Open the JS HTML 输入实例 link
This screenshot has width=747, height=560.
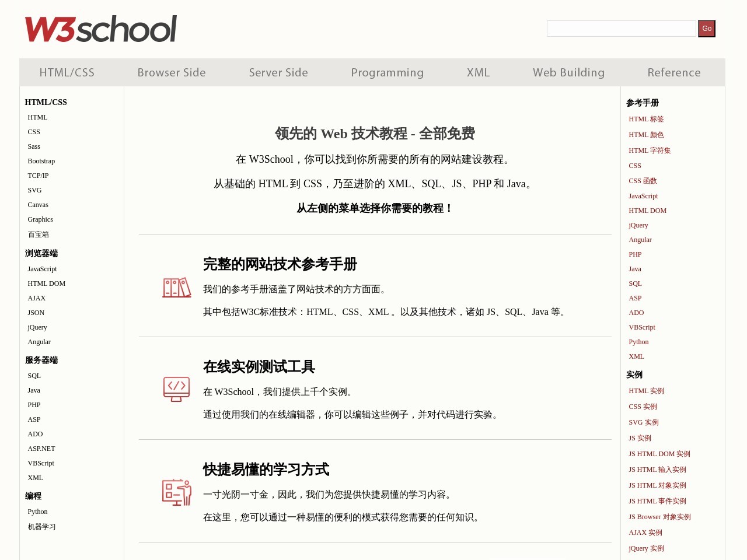pyautogui.click(x=657, y=470)
